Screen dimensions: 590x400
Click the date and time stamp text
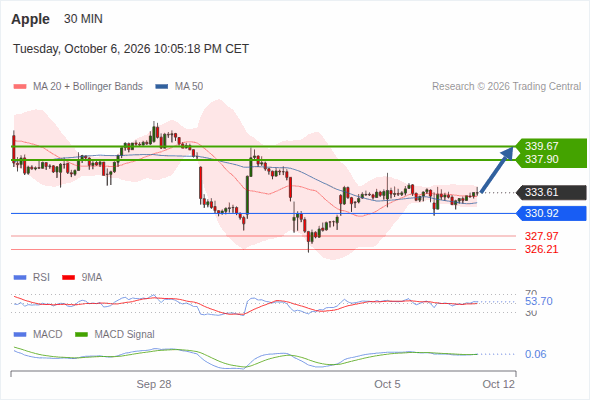pos(131,49)
